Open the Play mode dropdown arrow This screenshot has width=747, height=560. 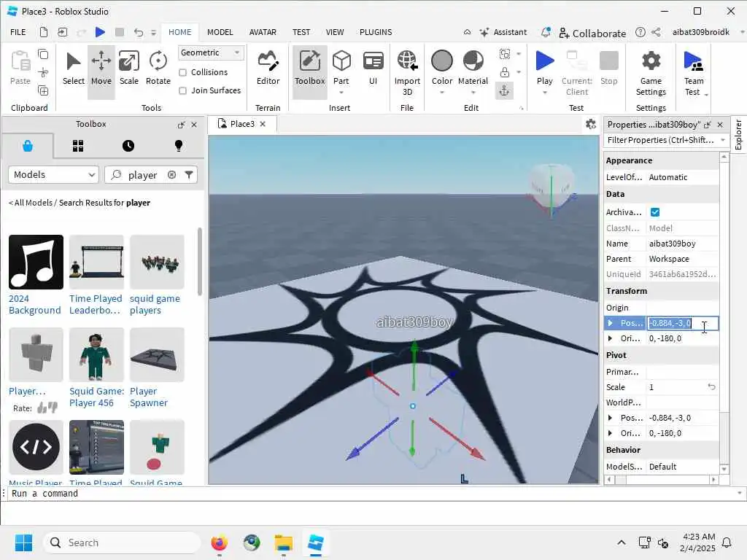544,93
